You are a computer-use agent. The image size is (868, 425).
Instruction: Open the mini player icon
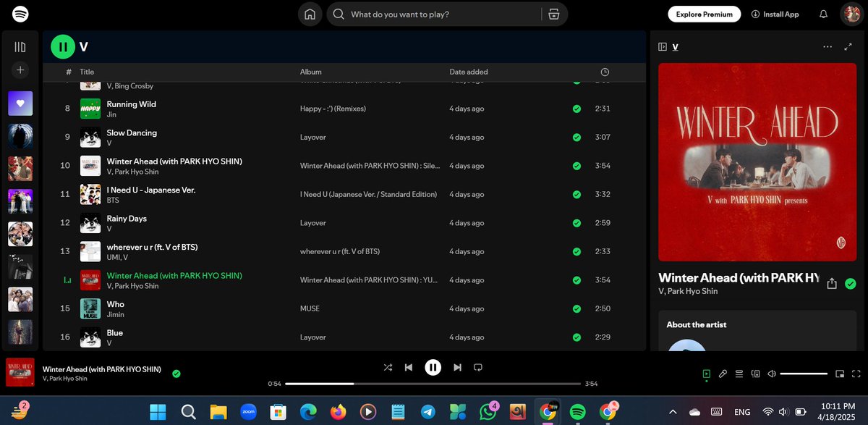[839, 374]
